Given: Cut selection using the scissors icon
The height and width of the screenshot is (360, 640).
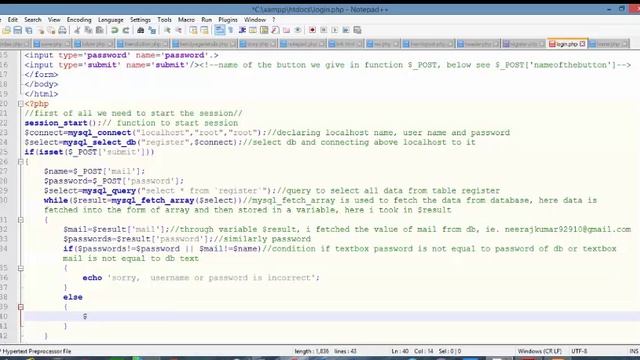Looking at the screenshot, I should point(77,30).
